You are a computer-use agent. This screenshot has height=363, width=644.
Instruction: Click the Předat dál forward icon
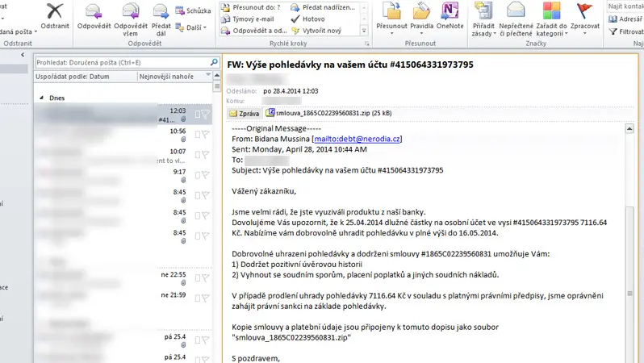click(x=161, y=11)
